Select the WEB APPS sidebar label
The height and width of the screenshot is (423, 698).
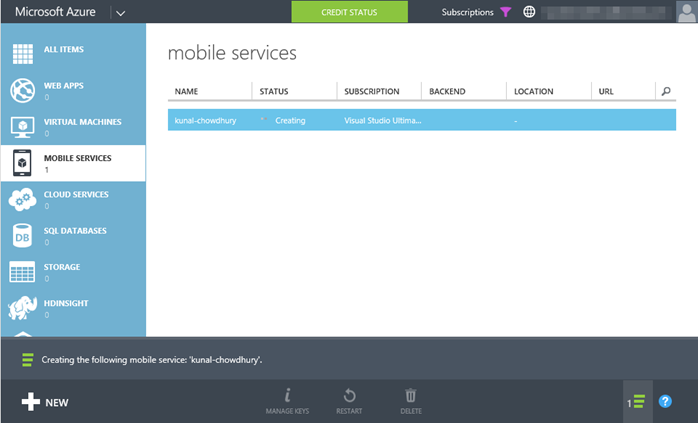click(x=64, y=85)
